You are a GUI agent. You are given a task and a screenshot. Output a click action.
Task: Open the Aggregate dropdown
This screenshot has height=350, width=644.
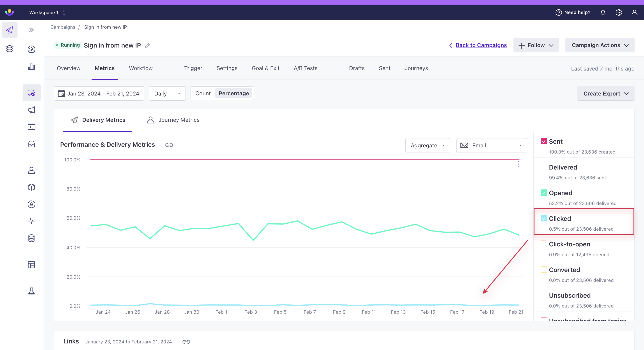(x=428, y=145)
